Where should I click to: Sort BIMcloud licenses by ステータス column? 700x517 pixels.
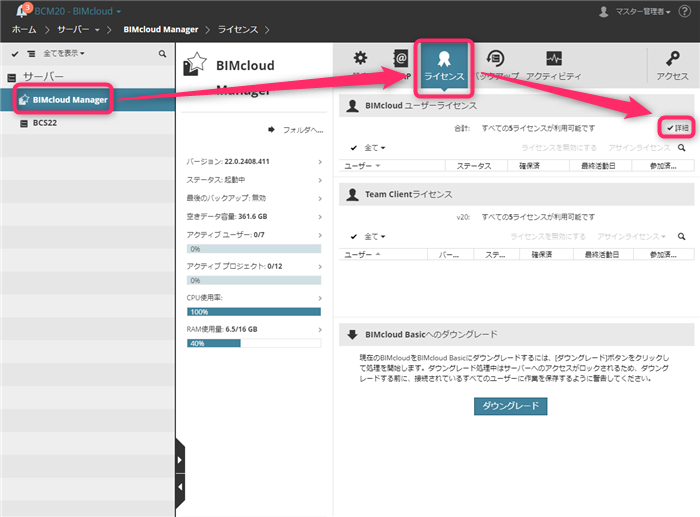[x=476, y=166]
